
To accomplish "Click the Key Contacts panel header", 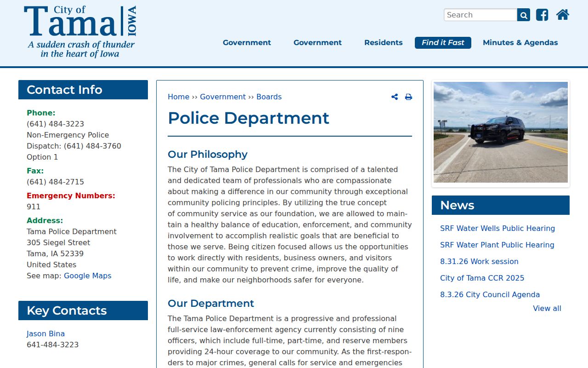I will click(x=83, y=310).
